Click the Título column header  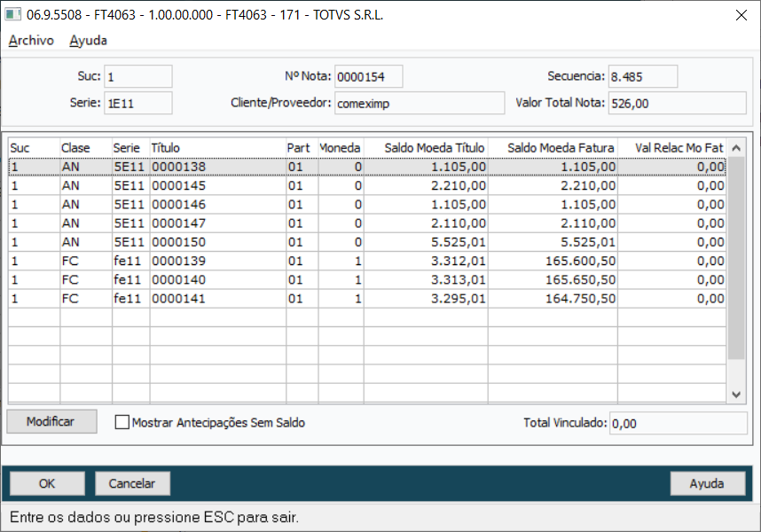point(218,148)
